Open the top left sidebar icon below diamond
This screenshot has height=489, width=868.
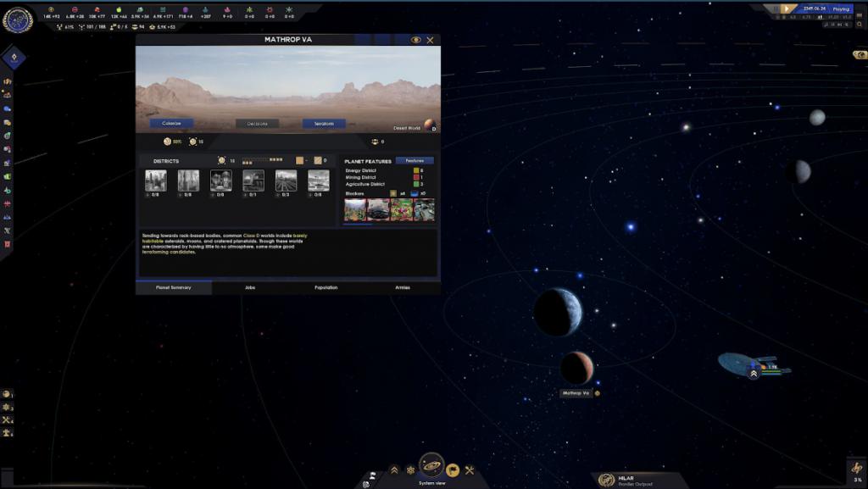[x=7, y=81]
